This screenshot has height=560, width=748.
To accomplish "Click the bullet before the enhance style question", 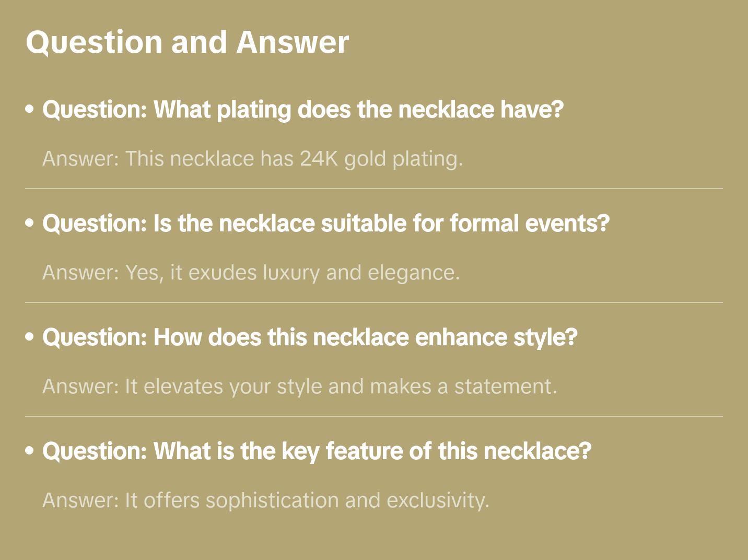I will coord(30,337).
